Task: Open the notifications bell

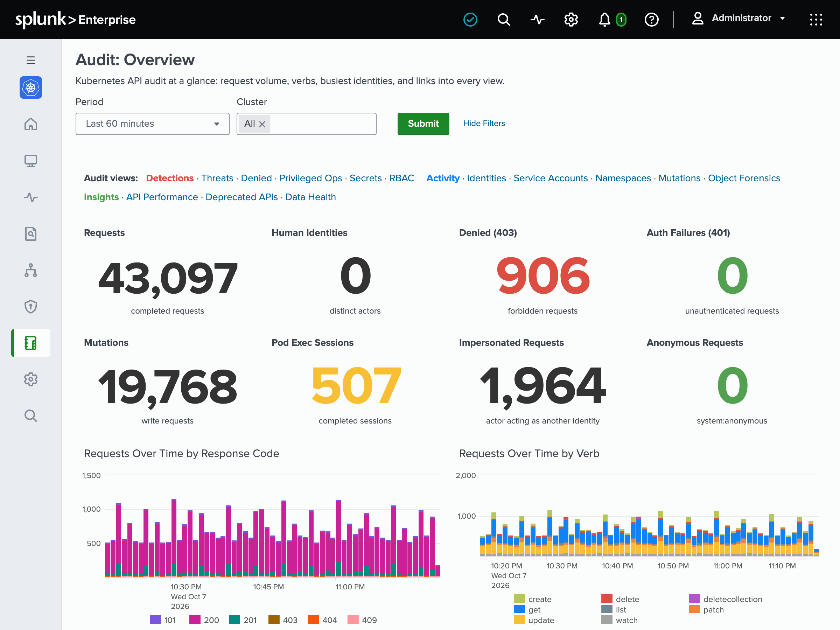Action: tap(604, 19)
